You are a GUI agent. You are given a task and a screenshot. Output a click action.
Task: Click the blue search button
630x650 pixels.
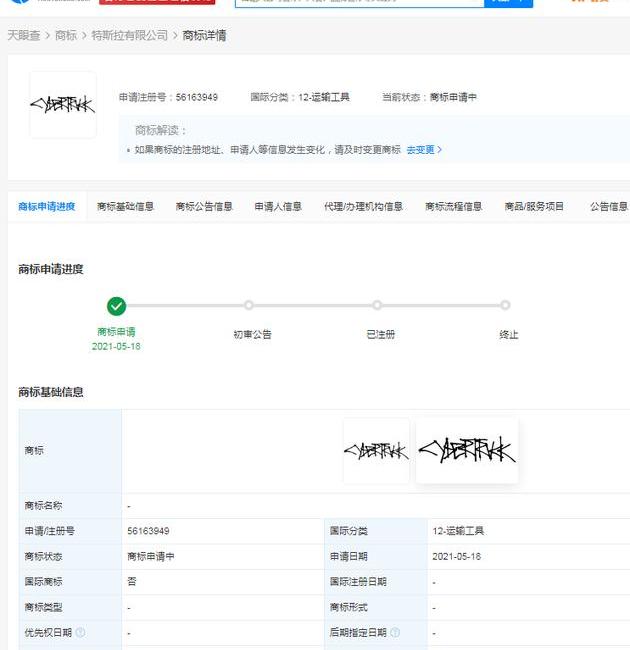tap(508, 2)
